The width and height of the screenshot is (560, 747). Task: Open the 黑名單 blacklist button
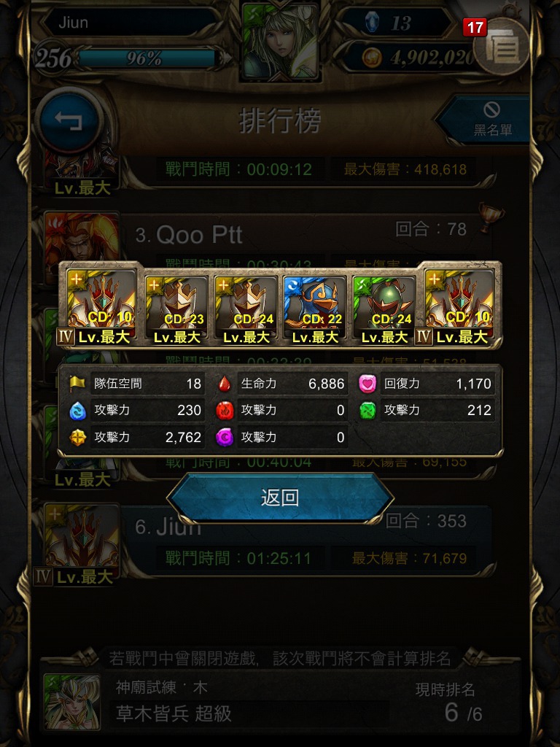(486, 120)
